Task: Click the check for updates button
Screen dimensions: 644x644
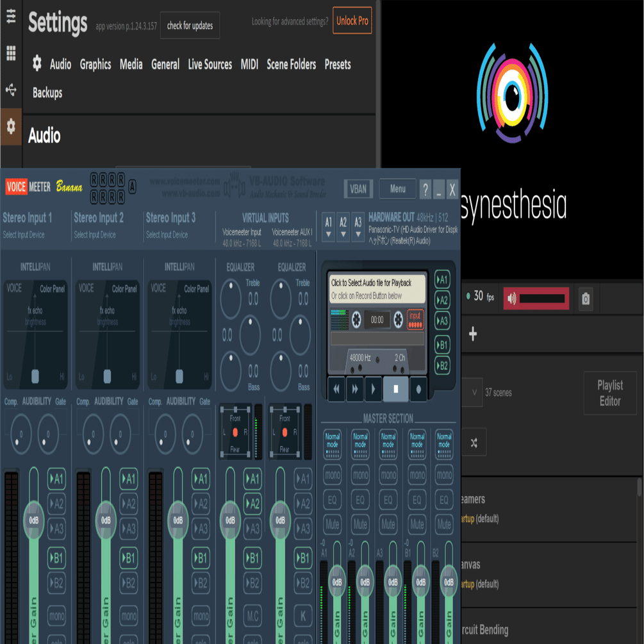Action: coord(190,26)
